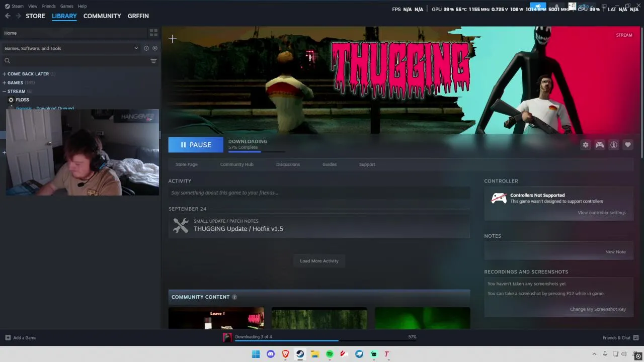Open controller layout icon for THUGGING
This screenshot has width=644, height=362.
coord(600,145)
